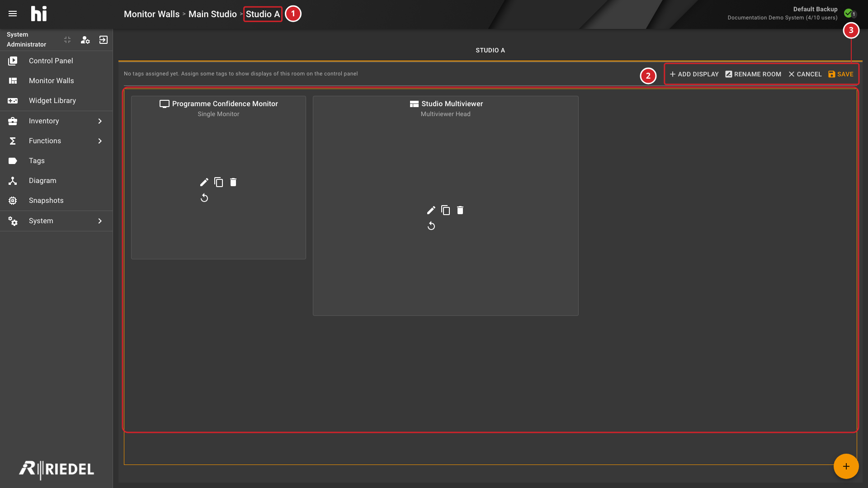Open Monitor Walls in sidebar
868x488 pixels.
pos(56,80)
